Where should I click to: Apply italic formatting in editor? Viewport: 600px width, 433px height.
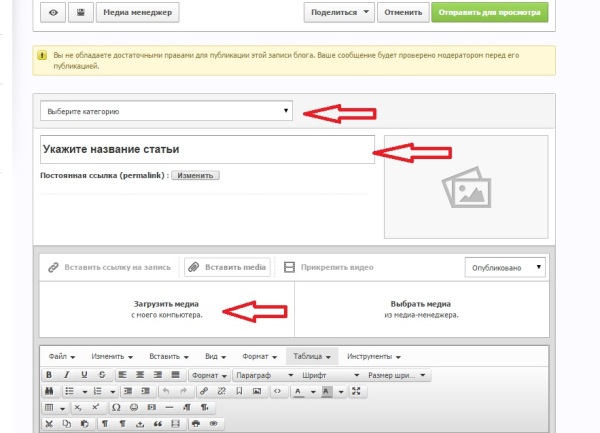coord(65,375)
